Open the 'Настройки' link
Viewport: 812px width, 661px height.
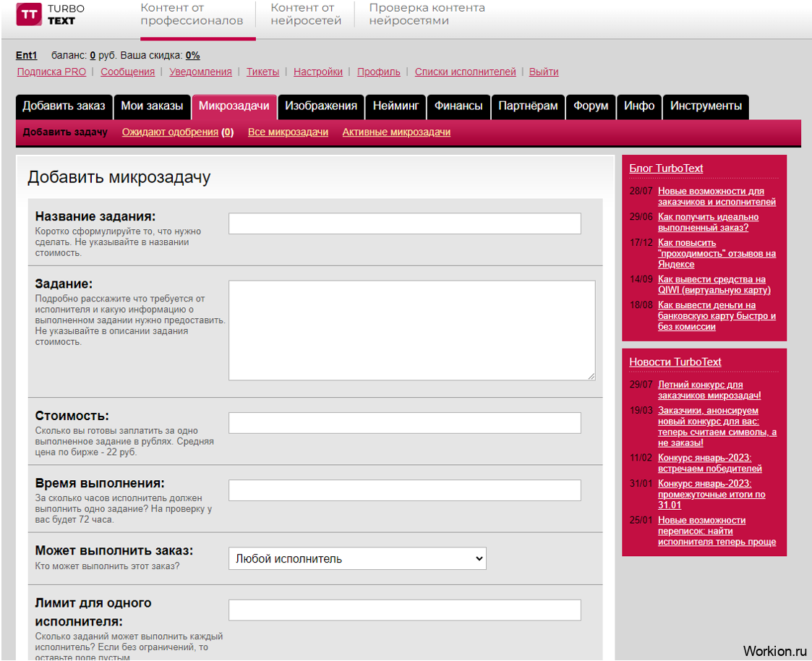click(x=318, y=72)
